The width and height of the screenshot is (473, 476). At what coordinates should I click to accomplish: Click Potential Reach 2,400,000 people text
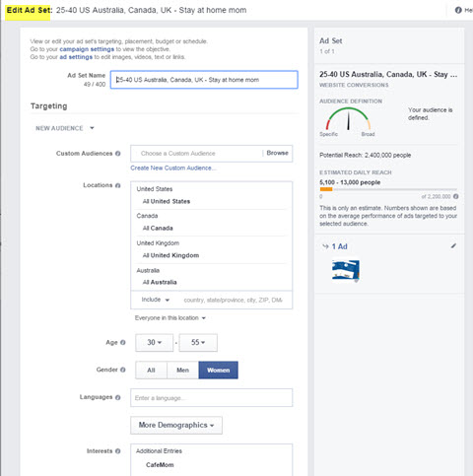(366, 155)
